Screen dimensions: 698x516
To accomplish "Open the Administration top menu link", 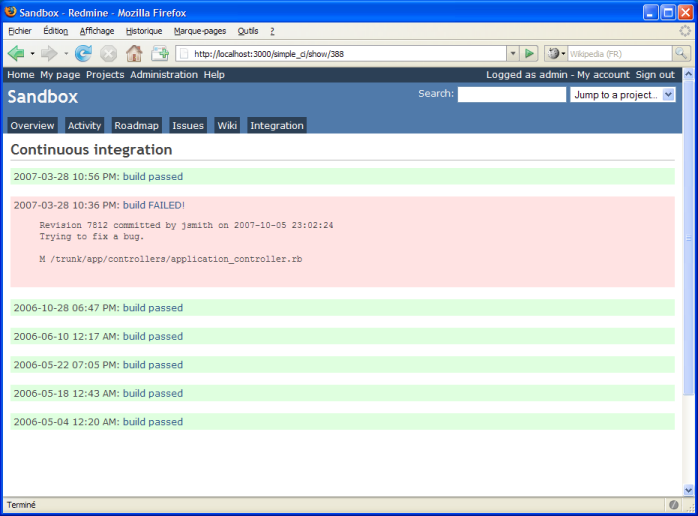I will [164, 75].
